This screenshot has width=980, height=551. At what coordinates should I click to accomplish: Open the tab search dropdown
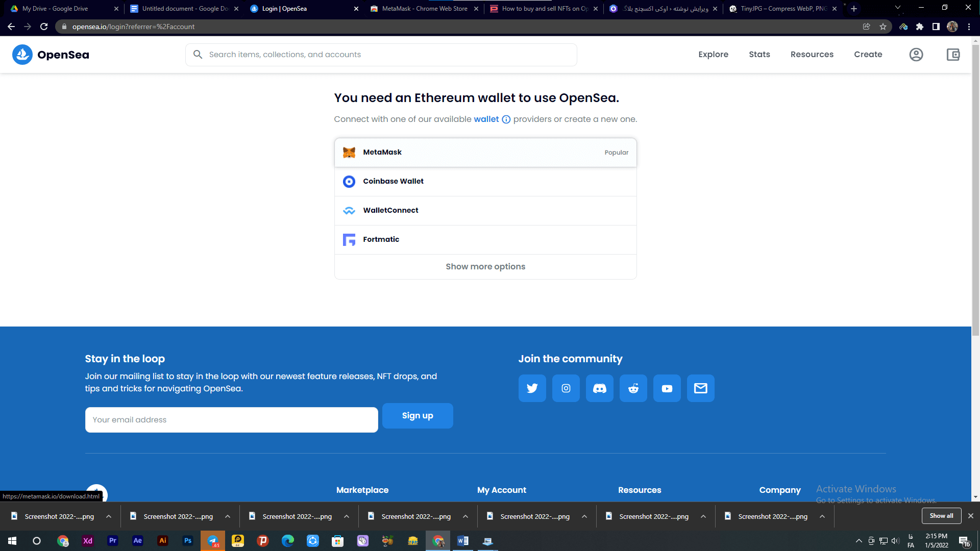click(x=898, y=8)
